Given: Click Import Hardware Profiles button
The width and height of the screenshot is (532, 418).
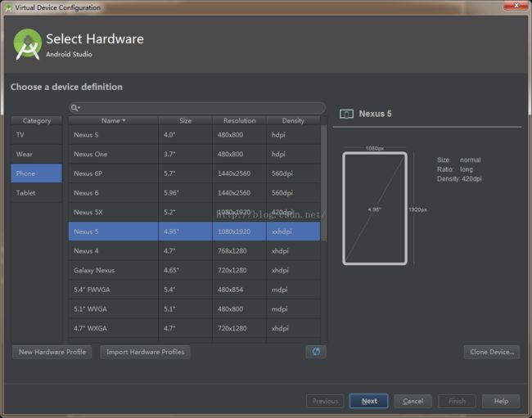Looking at the screenshot, I should click(145, 352).
